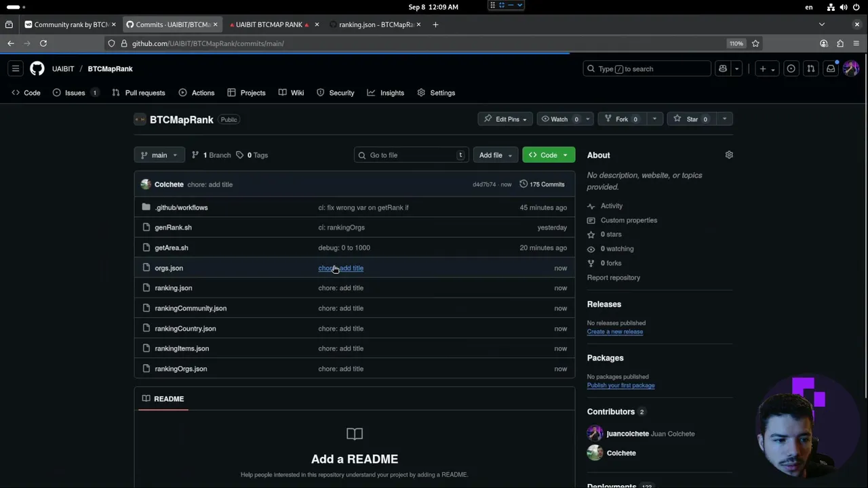Open the green Code dropdown button
868x488 pixels.
pos(549,155)
